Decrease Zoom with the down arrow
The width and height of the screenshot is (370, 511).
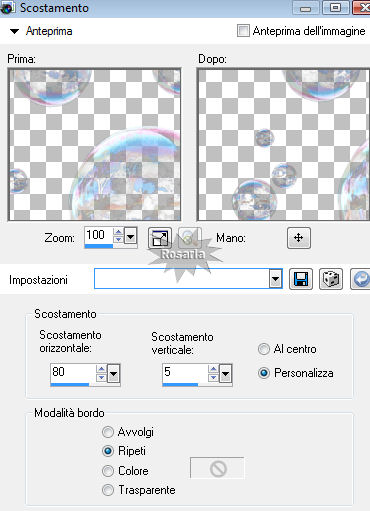[x=118, y=239]
